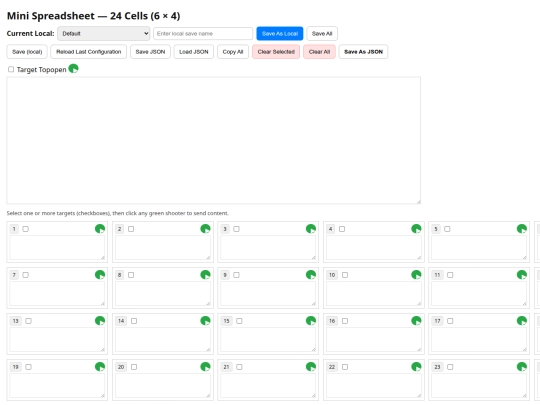Image resolution: width=540 pixels, height=405 pixels.
Task: Mark cell 14 as a target
Action: (x=134, y=321)
